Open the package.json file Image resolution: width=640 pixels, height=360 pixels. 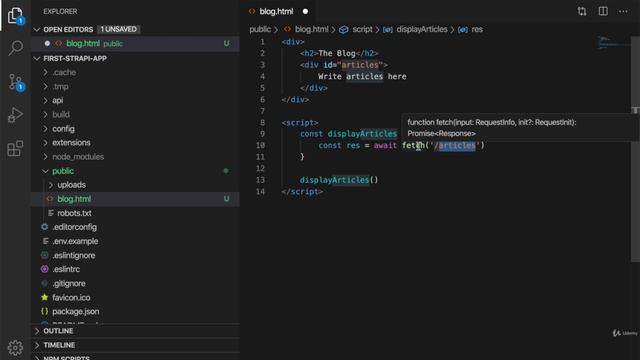click(136, 311)
